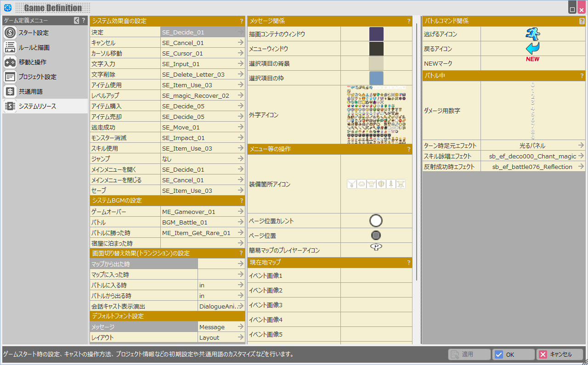Screen dimensions: 588x365
Task: Click the 簡易マップのプレイヤーアイコン image
Action: click(376, 247)
